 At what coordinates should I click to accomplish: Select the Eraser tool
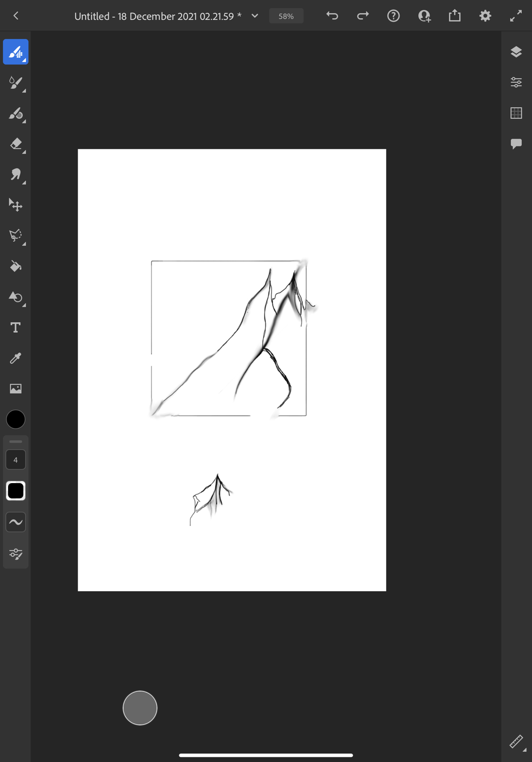coord(16,144)
